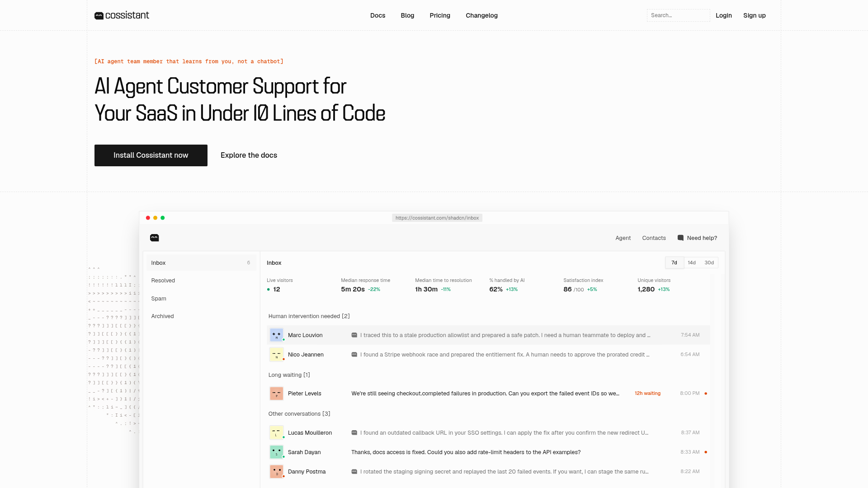Click the cossistant.com/shadcn/inbox URL bar
This screenshot has height=488, width=868.
tap(437, 218)
